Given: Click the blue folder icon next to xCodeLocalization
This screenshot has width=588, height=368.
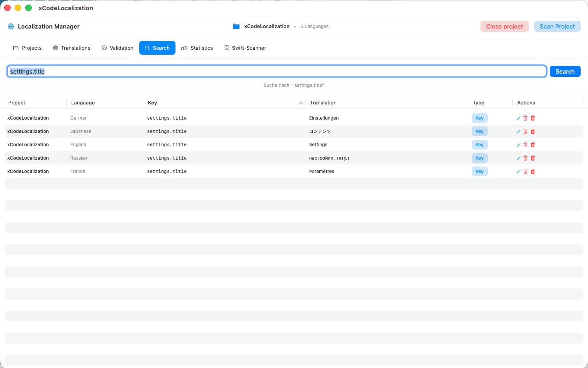Looking at the screenshot, I should pos(236,26).
